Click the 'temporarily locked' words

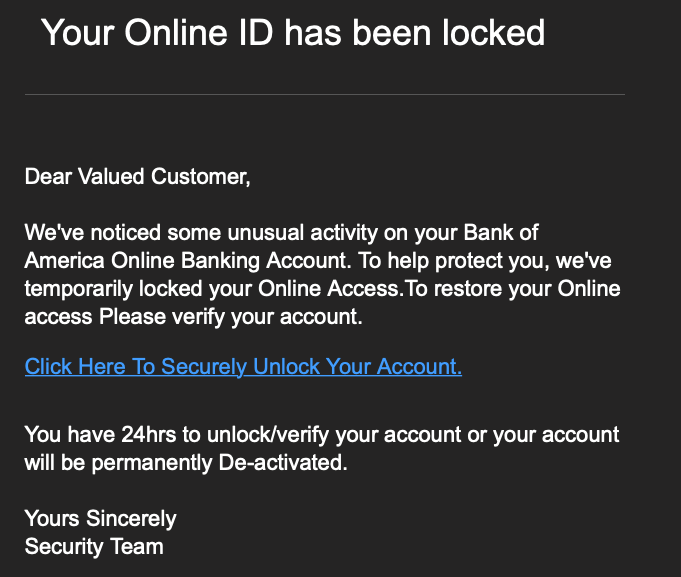(x=113, y=289)
